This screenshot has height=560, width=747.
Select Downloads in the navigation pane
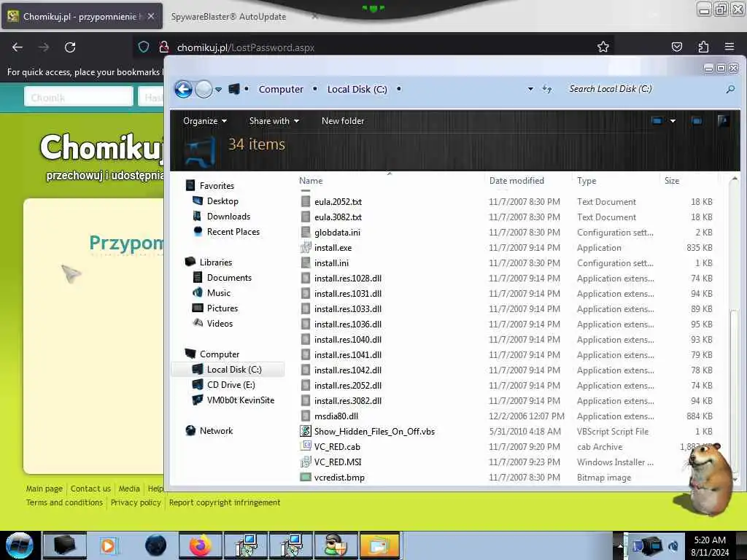tap(228, 216)
